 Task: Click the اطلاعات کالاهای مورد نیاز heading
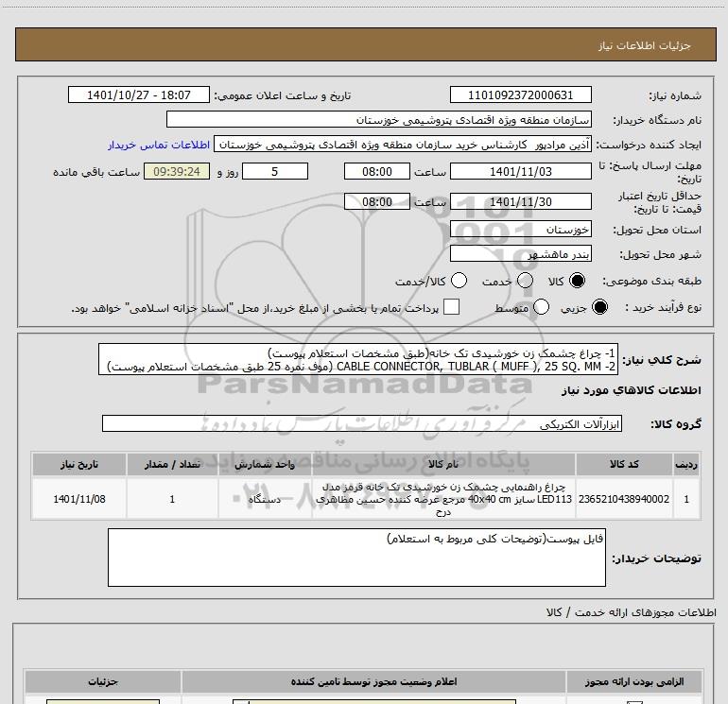pyautogui.click(x=632, y=390)
